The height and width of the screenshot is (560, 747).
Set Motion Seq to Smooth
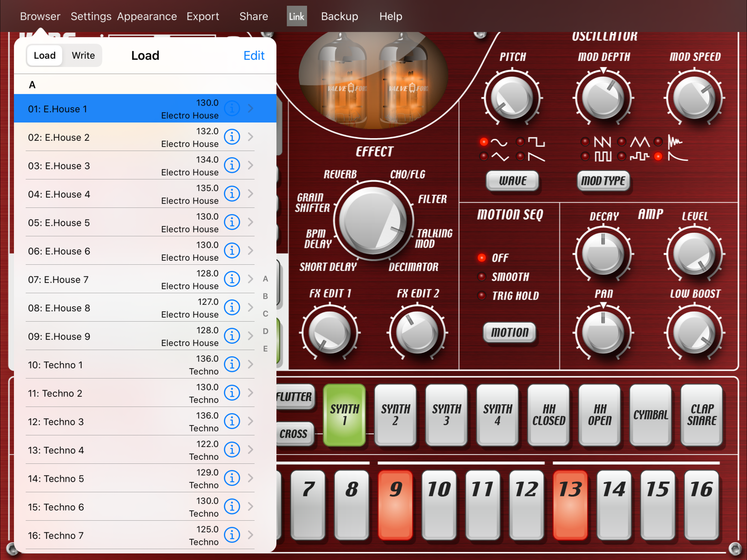coord(510,277)
